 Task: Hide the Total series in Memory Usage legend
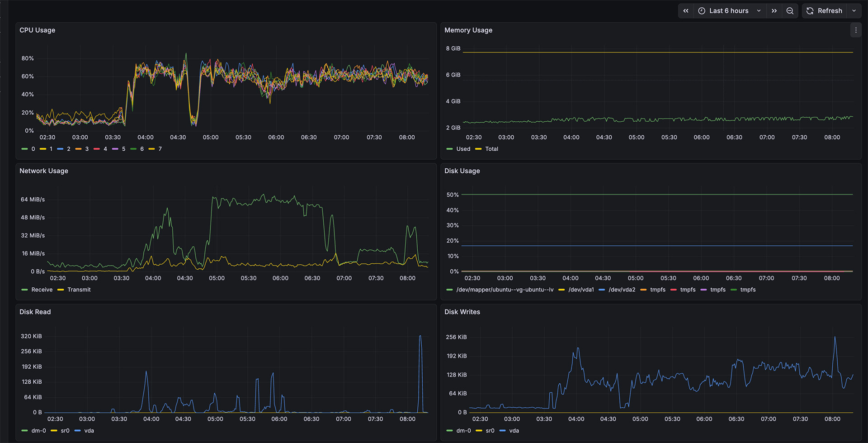pos(491,149)
